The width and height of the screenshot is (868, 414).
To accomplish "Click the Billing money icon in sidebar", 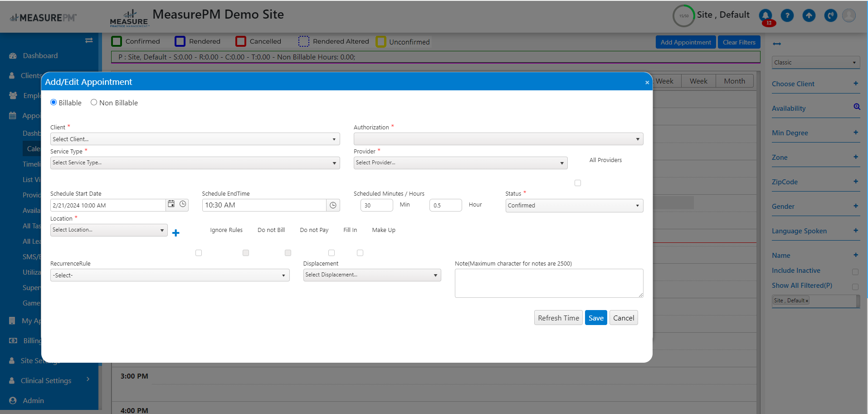I will [13, 340].
